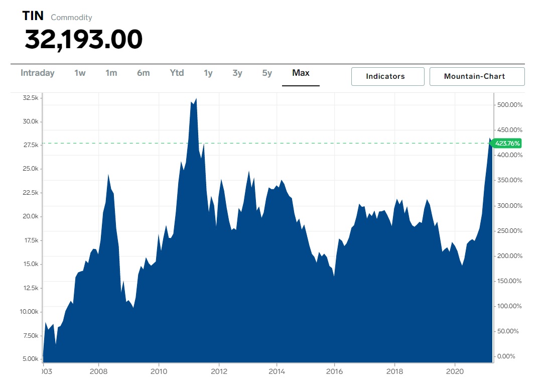Click the 32,193.00 price value
Image resolution: width=546 pixels, height=392 pixels.
pyautogui.click(x=84, y=39)
